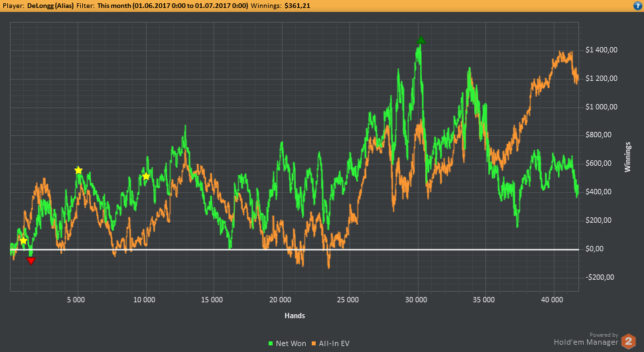Click the Hands x-axis title
This screenshot has width=644, height=352.
point(295,316)
